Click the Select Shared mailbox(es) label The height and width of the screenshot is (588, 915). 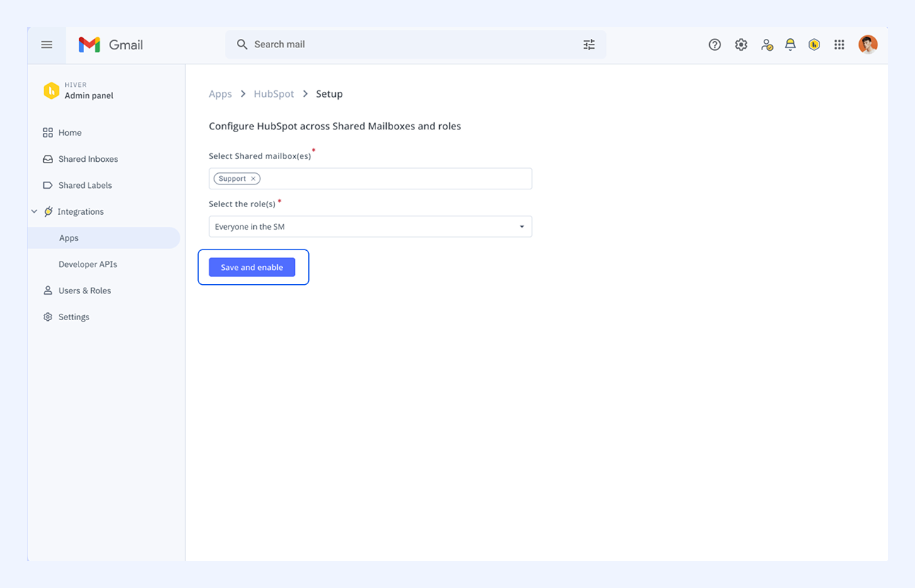click(x=260, y=156)
